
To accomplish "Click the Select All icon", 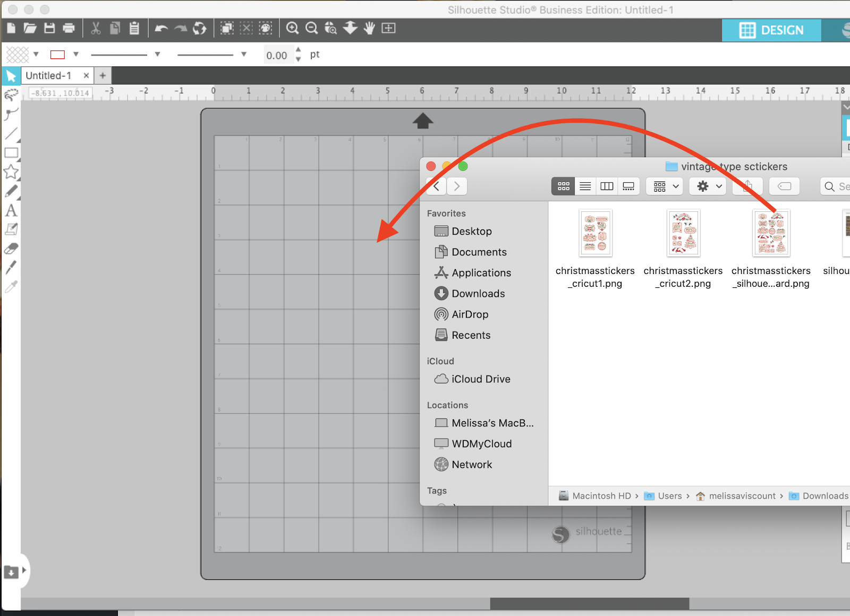I will coord(227,28).
